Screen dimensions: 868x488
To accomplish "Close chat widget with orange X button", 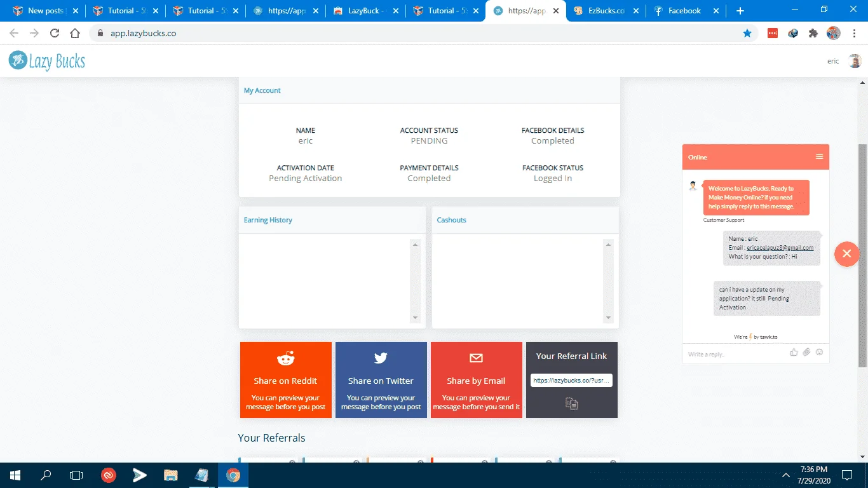I will pyautogui.click(x=847, y=254).
